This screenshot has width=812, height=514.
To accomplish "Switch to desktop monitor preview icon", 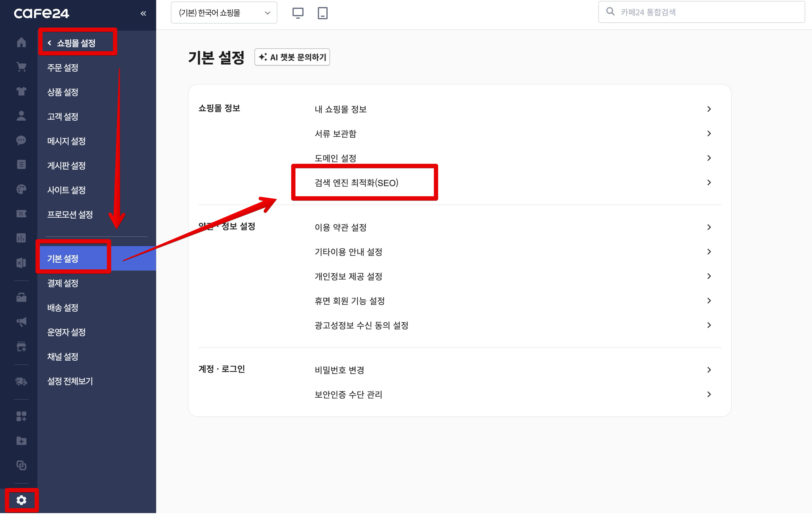I will (x=298, y=13).
